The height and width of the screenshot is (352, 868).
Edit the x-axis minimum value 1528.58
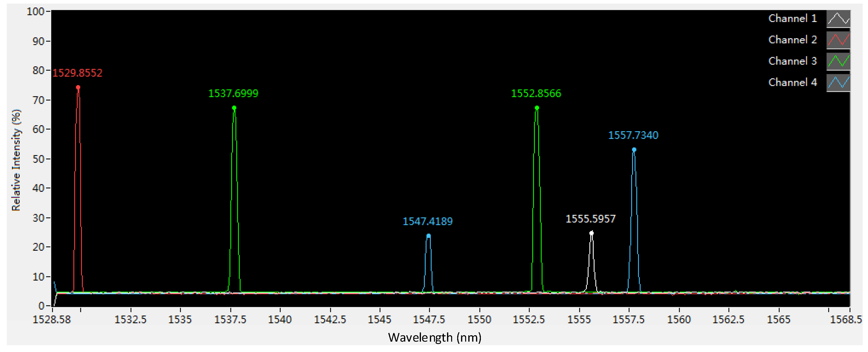tap(51, 319)
